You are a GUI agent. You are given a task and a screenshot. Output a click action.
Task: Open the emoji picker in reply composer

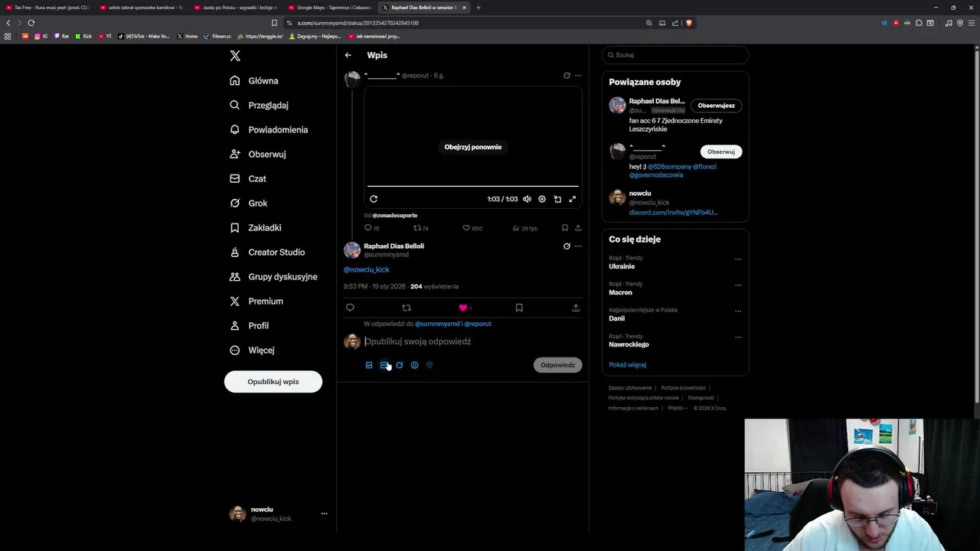414,365
